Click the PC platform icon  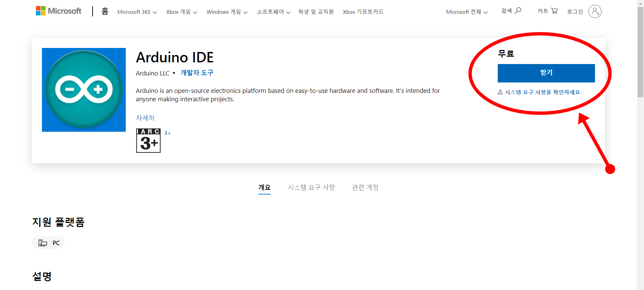pyautogui.click(x=43, y=243)
